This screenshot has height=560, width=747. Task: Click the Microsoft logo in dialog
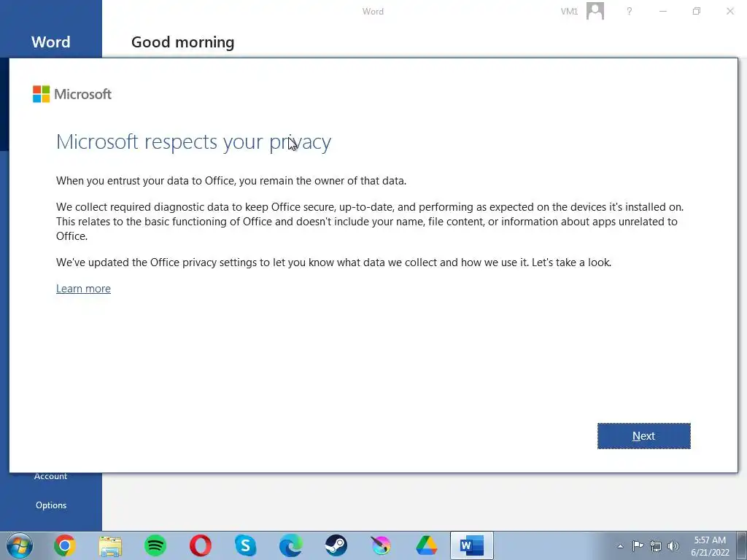coord(72,94)
